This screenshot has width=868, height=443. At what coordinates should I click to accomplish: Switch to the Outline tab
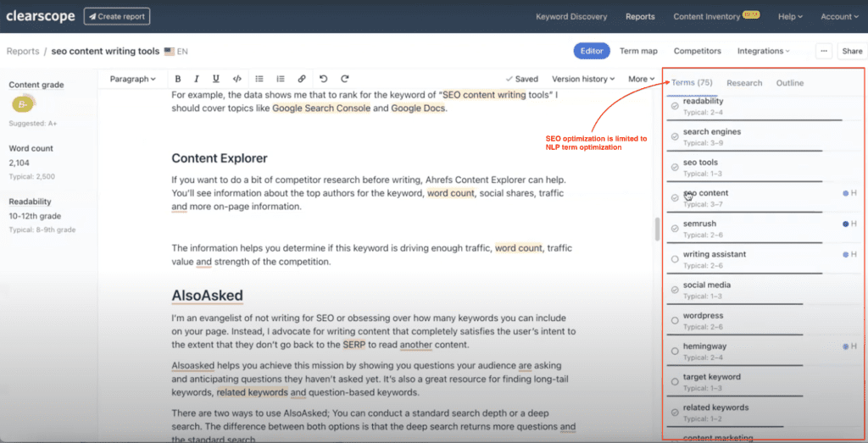pos(790,83)
